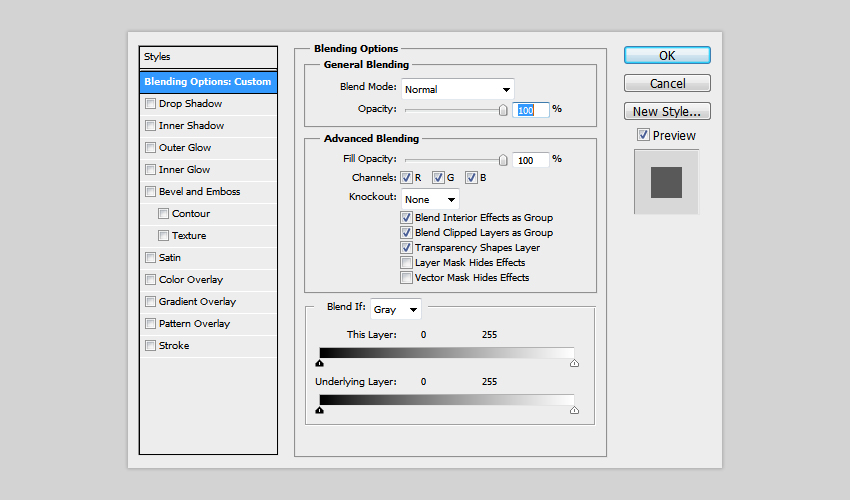850x500 pixels.
Task: Select Blending Options: Custom in the styles list
Action: tap(208, 82)
